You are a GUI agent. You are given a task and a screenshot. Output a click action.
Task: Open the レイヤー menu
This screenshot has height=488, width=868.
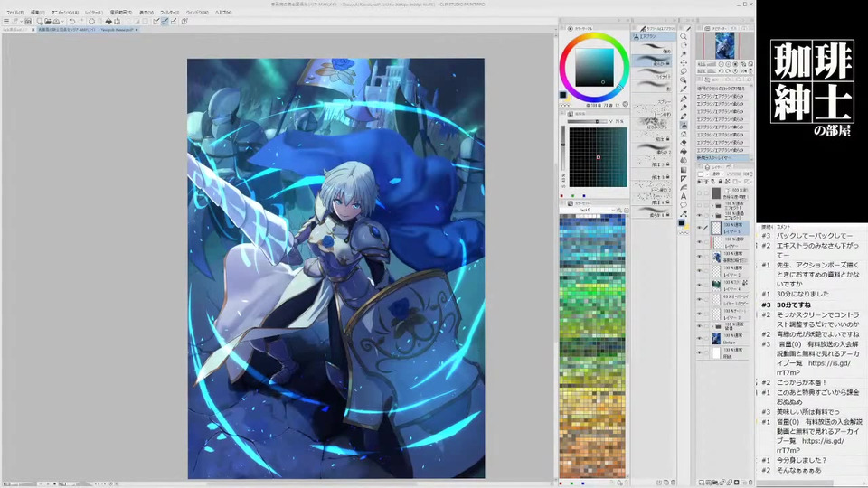tap(93, 12)
